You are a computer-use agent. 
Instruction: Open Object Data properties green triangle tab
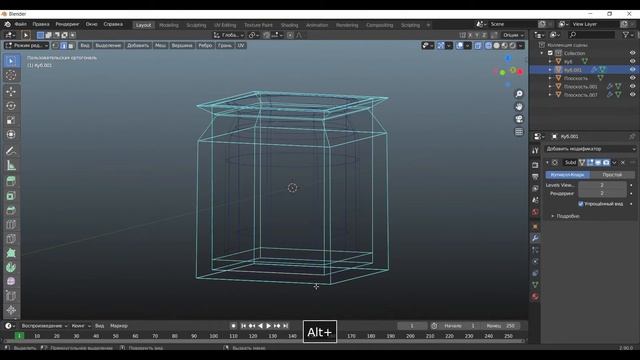pyautogui.click(x=535, y=285)
